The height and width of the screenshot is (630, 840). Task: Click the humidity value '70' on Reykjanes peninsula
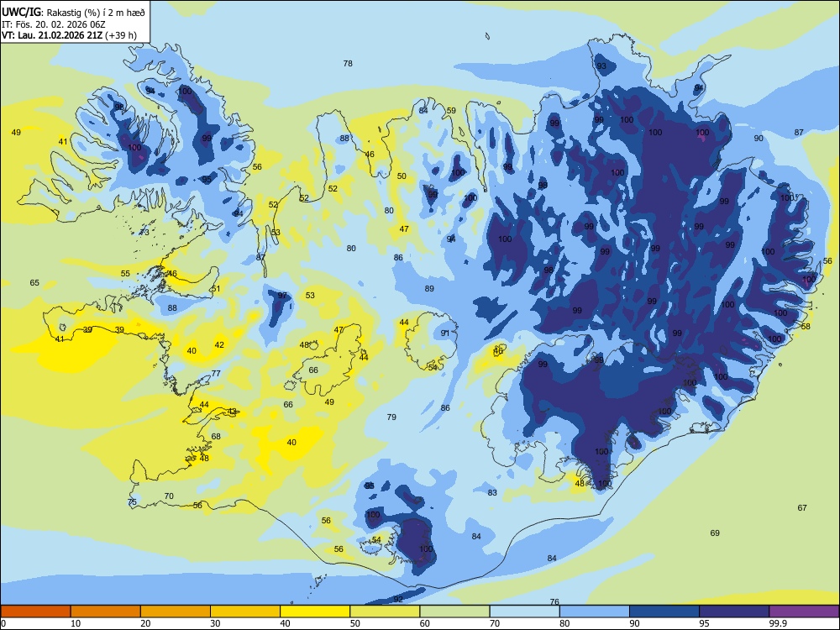[x=169, y=496]
